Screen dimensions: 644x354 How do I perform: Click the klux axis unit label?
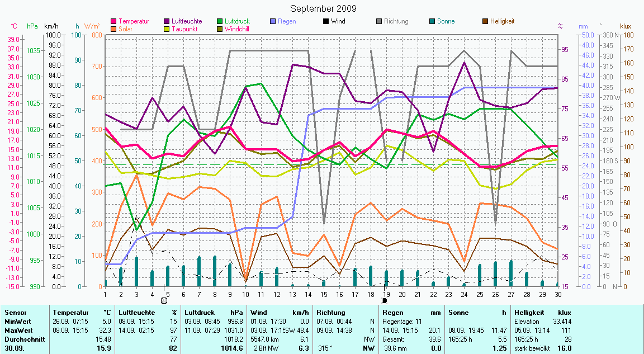626,26
